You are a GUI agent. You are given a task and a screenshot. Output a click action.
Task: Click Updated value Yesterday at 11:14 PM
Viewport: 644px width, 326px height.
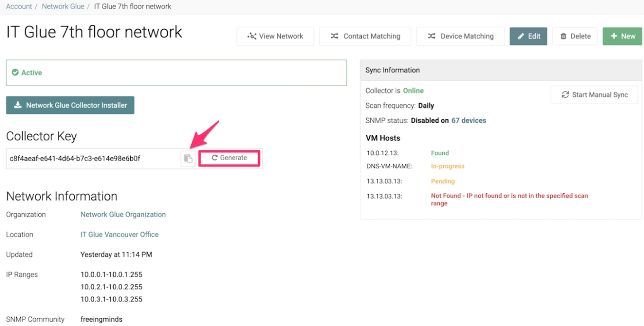point(116,254)
